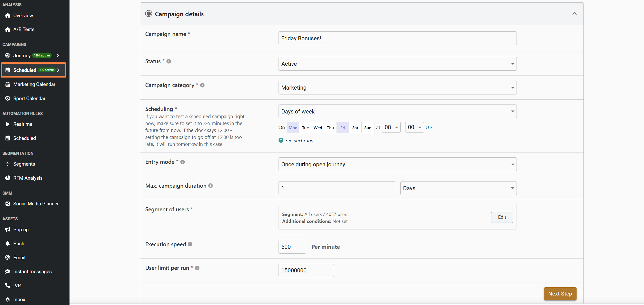Image resolution: width=644 pixels, height=305 pixels.
Task: Click Edit for segment of users
Action: point(502,217)
